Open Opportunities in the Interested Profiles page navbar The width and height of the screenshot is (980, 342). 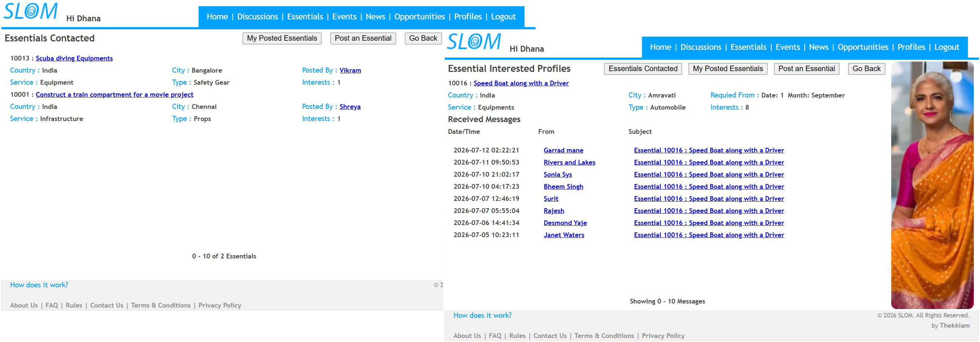(x=863, y=47)
